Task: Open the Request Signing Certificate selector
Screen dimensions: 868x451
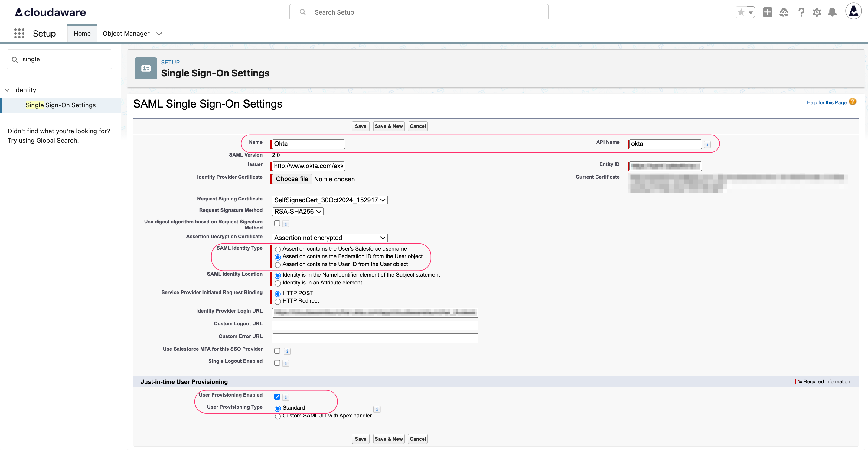Action: (x=329, y=200)
